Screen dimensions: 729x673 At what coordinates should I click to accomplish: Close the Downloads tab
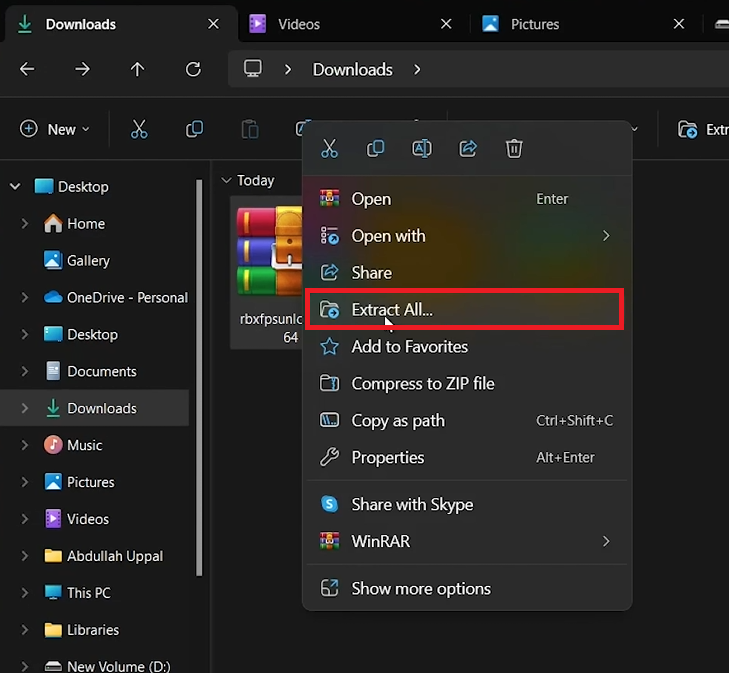[x=213, y=24]
